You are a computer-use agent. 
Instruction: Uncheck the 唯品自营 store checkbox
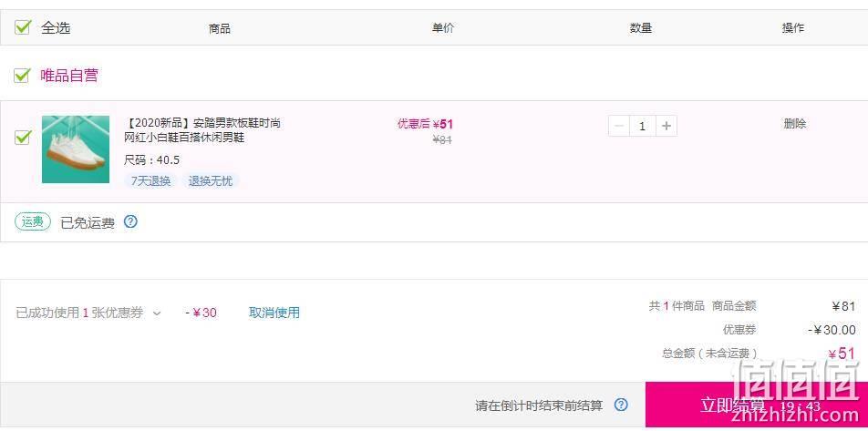point(22,76)
